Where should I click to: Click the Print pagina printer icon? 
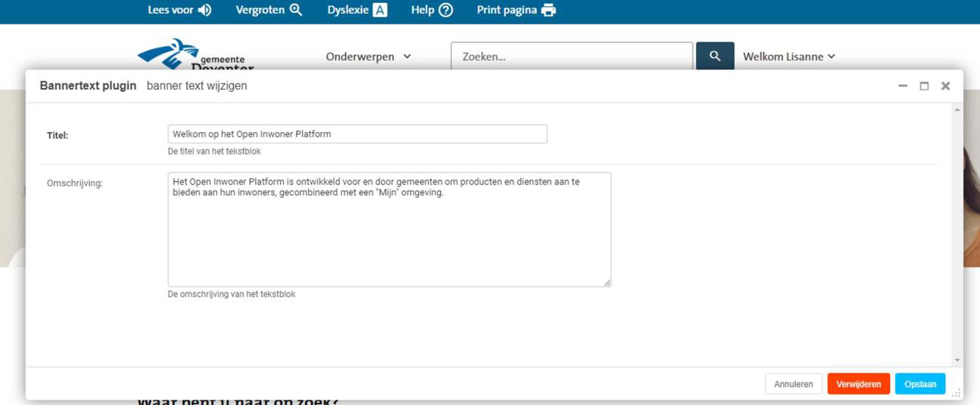[x=549, y=11]
